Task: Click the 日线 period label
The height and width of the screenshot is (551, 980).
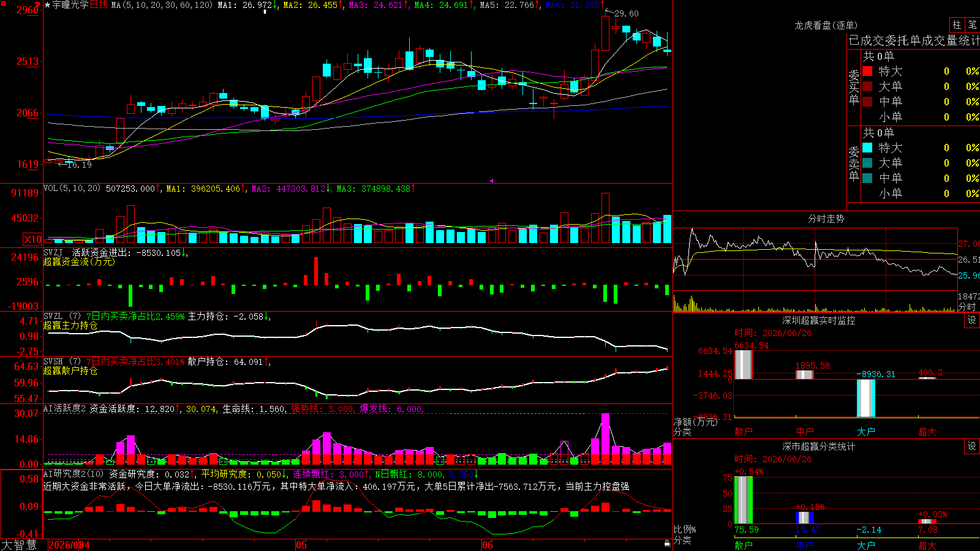Action: pyautogui.click(x=99, y=5)
